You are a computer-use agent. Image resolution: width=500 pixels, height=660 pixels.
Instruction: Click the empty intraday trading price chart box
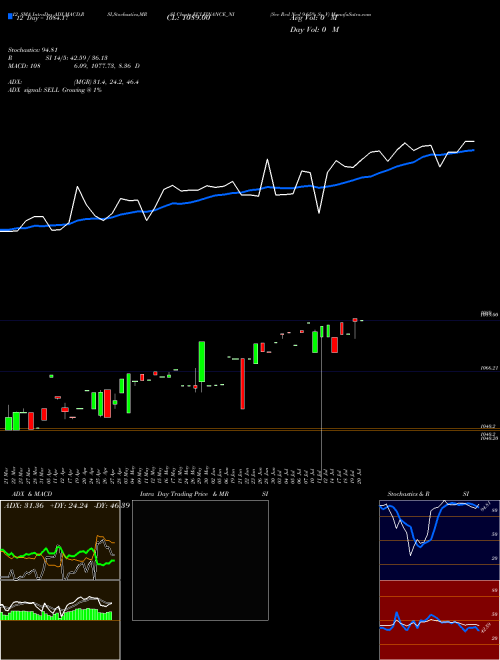click(x=200, y=560)
